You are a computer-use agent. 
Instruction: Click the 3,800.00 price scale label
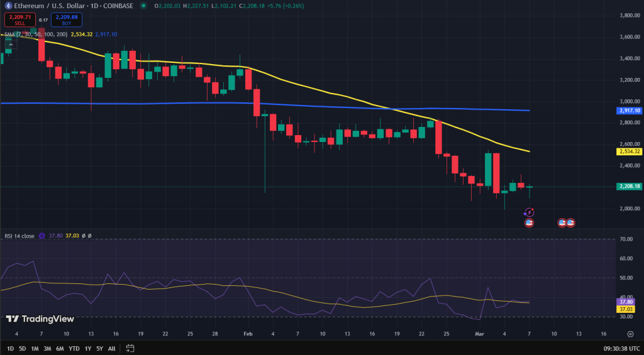tap(630, 15)
